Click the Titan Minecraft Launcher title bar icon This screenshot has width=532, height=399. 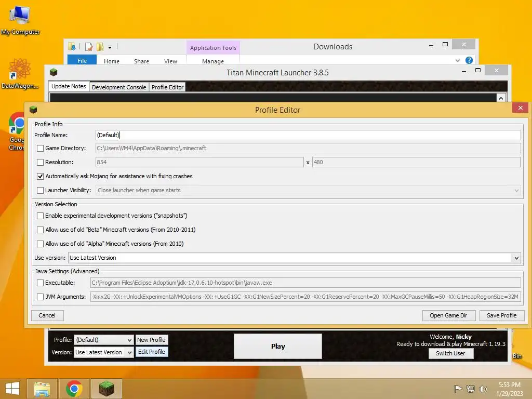[54, 72]
